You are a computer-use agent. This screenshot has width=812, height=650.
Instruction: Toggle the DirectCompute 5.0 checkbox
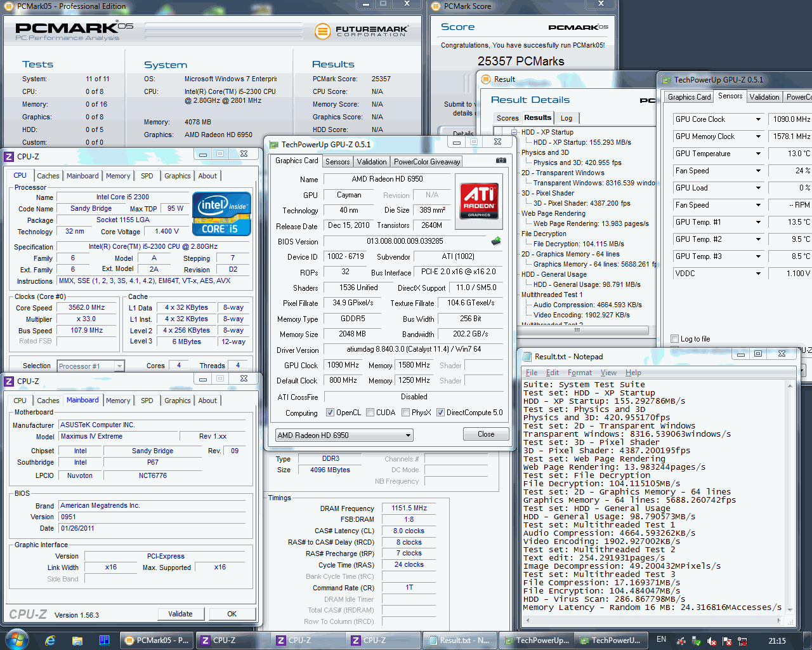tap(440, 413)
